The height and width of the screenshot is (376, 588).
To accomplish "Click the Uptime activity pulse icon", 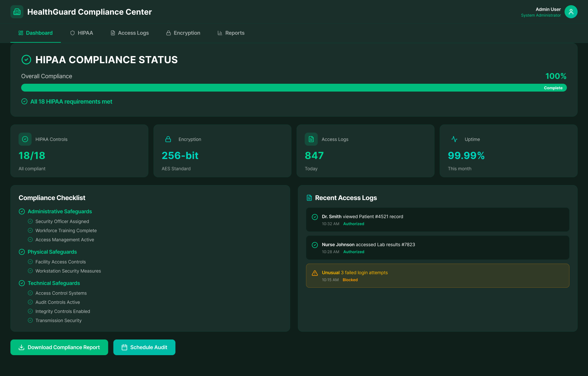I will [454, 139].
